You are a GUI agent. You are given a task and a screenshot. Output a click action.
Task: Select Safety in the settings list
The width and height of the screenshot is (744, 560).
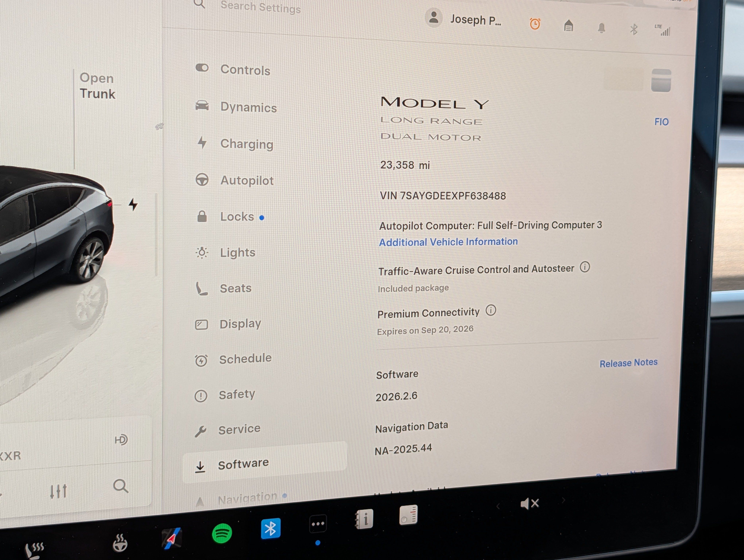(225, 395)
